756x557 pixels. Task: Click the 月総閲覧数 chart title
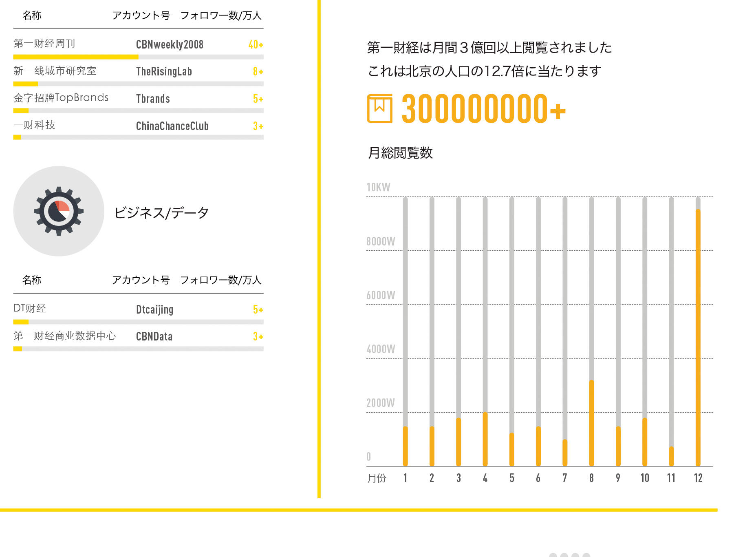click(400, 153)
